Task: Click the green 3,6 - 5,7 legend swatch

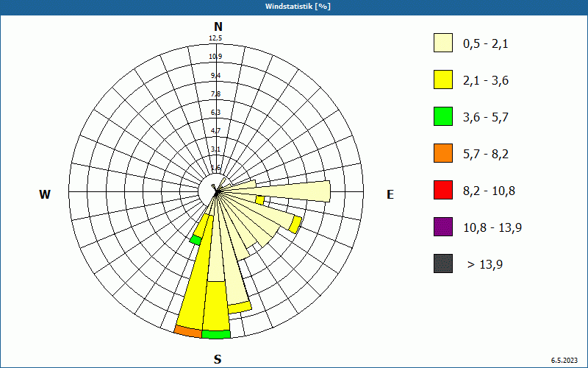Action: [x=443, y=116]
